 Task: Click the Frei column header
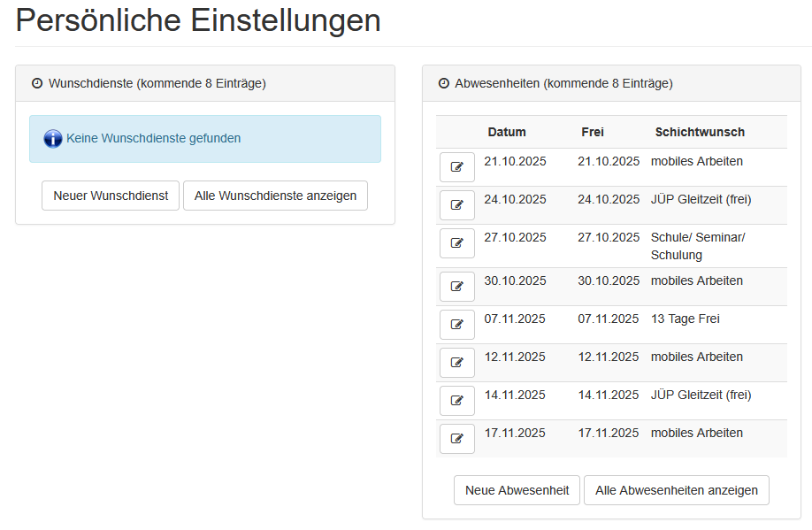592,132
